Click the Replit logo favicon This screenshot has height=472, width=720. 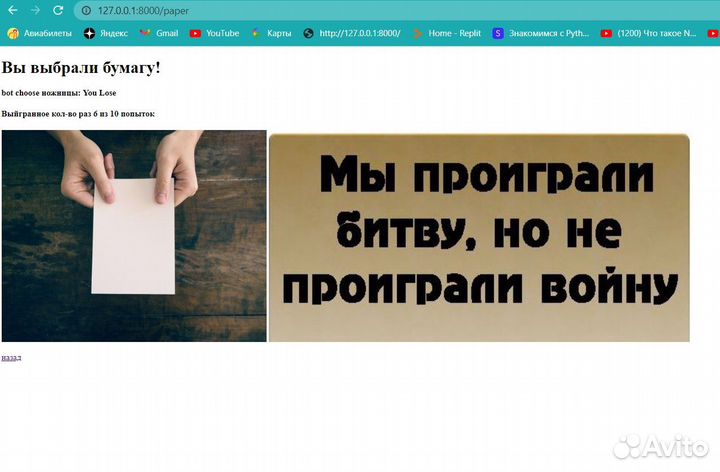[x=417, y=34]
